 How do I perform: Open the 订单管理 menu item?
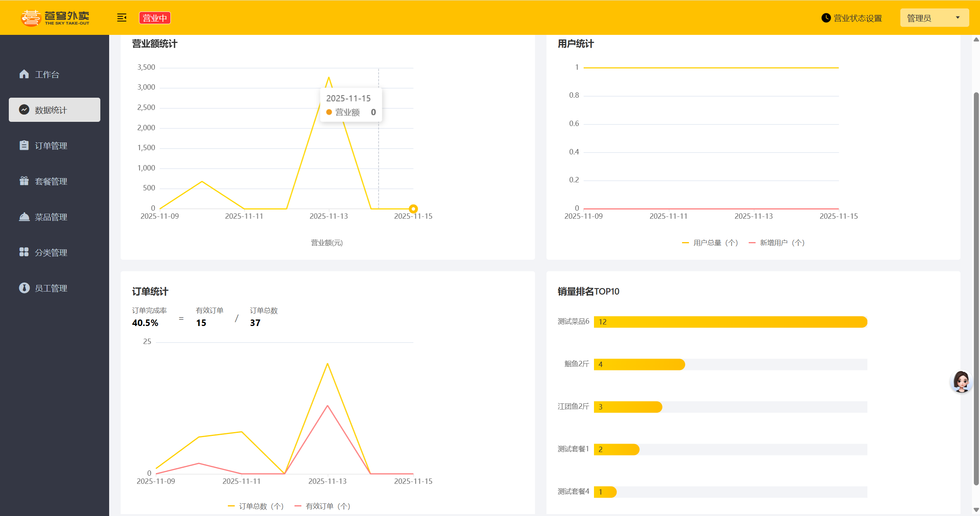[x=51, y=146]
